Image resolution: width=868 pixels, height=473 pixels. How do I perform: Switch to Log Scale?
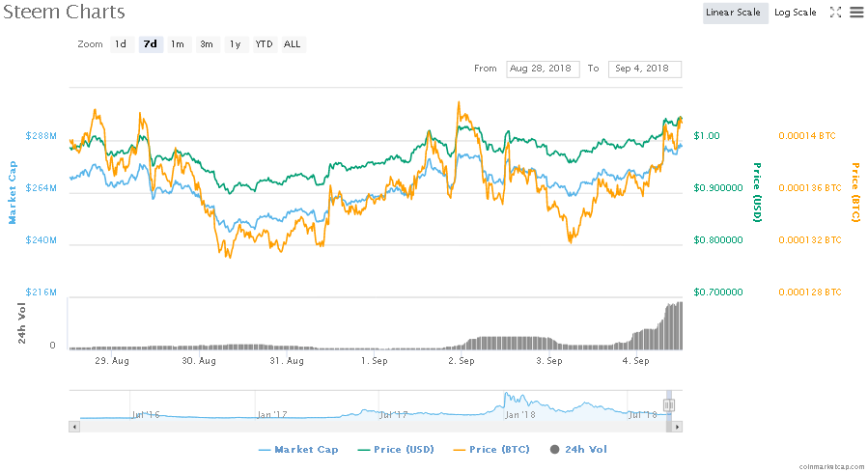795,13
